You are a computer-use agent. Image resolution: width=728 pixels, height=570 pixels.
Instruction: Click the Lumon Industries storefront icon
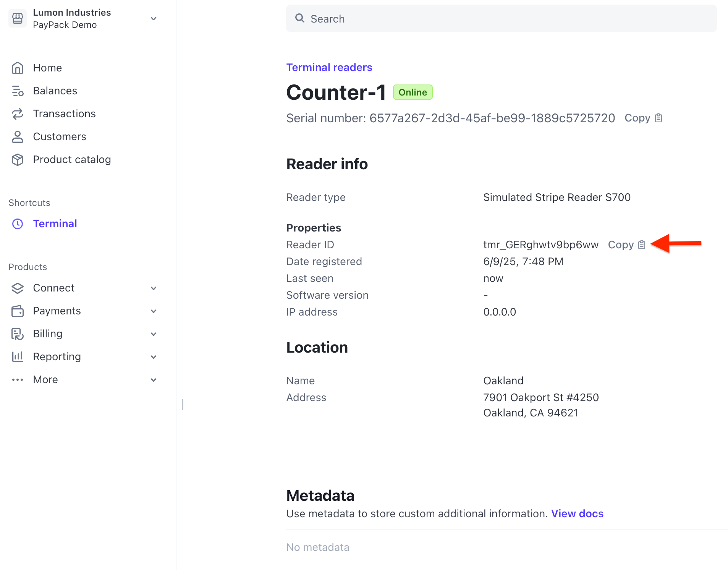[x=18, y=18]
